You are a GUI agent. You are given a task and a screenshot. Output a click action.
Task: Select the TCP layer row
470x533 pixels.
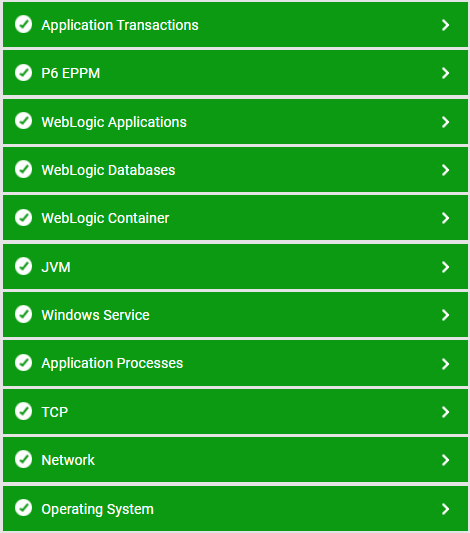tap(235, 412)
